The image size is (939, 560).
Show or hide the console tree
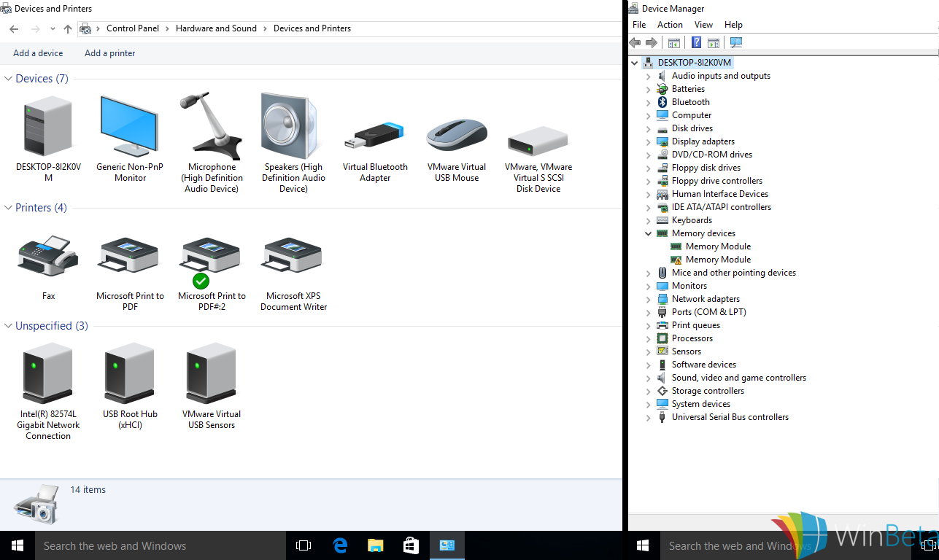click(x=674, y=42)
